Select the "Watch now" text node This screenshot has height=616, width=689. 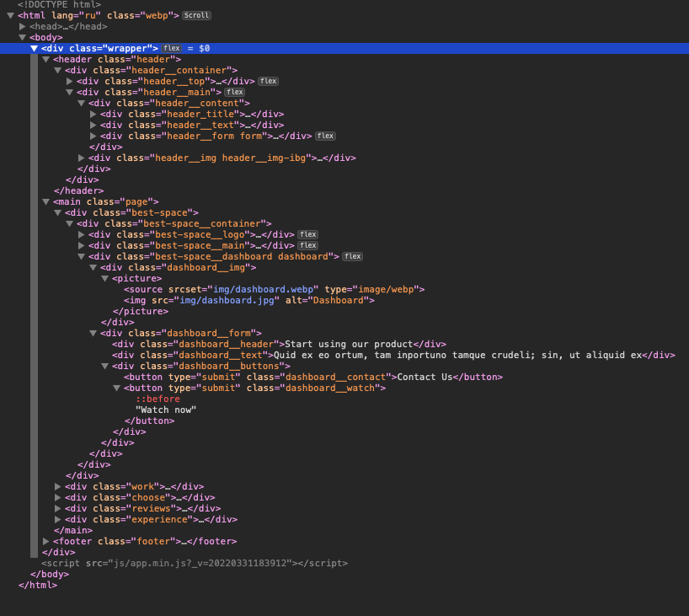click(x=166, y=410)
